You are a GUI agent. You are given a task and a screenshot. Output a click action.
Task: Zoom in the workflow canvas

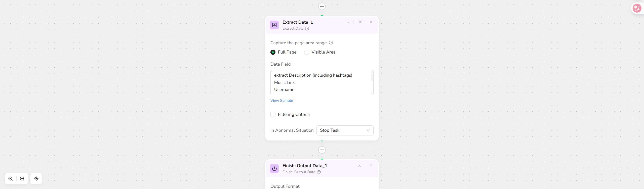click(22, 179)
